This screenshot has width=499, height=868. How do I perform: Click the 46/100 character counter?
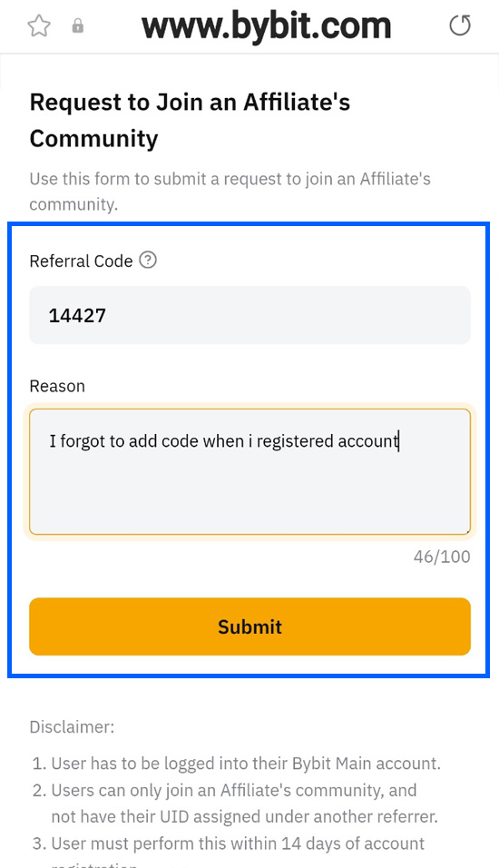442,557
